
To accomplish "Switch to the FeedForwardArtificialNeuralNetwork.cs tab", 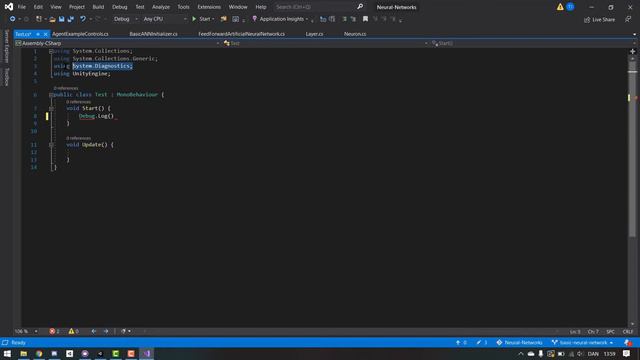I will coord(242,34).
